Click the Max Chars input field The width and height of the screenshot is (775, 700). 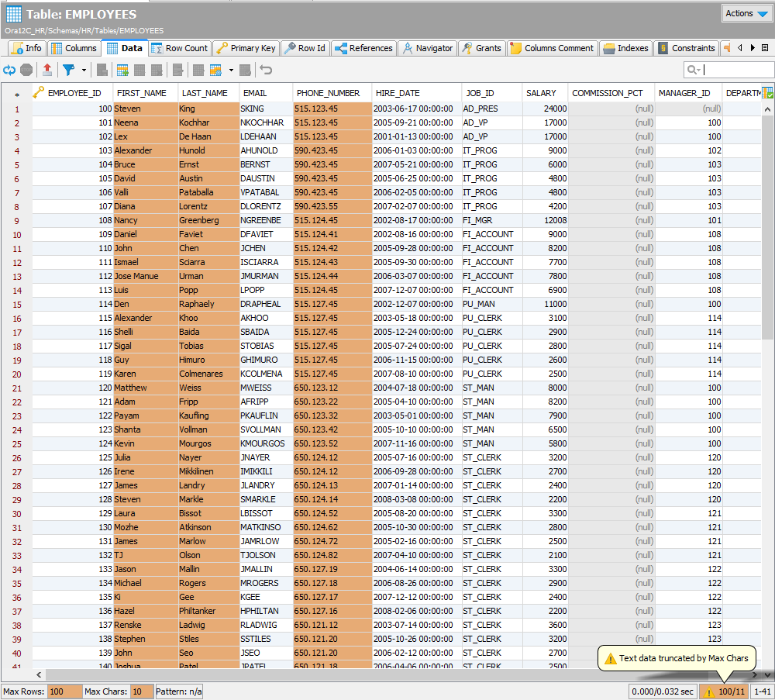coord(142,691)
